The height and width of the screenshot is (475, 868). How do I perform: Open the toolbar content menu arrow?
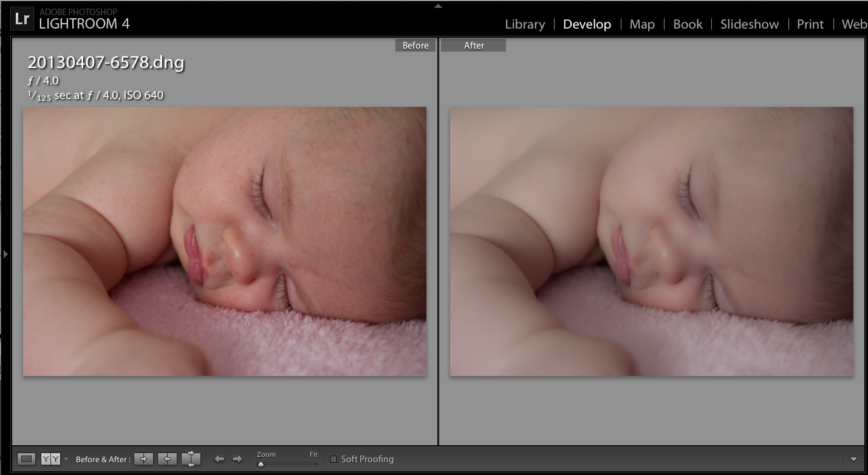[x=853, y=459]
